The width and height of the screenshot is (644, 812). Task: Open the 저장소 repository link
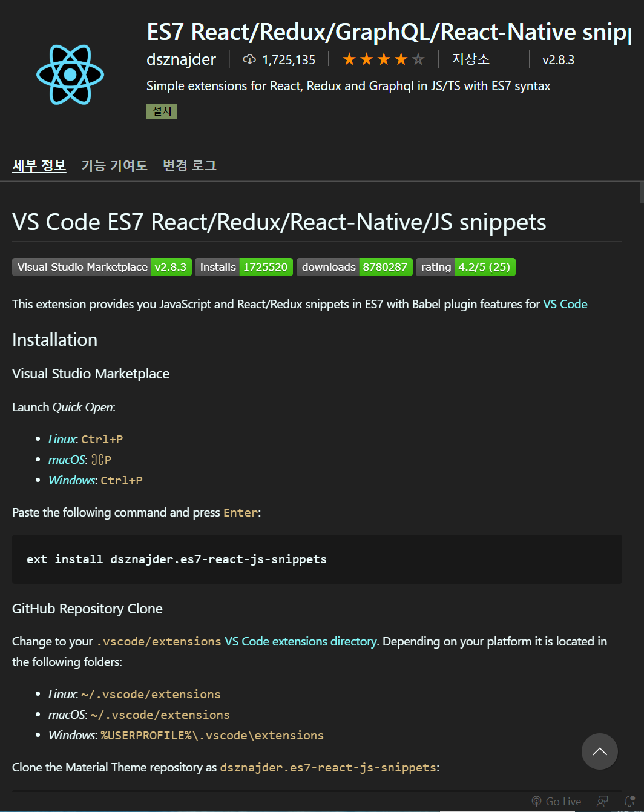point(471,59)
